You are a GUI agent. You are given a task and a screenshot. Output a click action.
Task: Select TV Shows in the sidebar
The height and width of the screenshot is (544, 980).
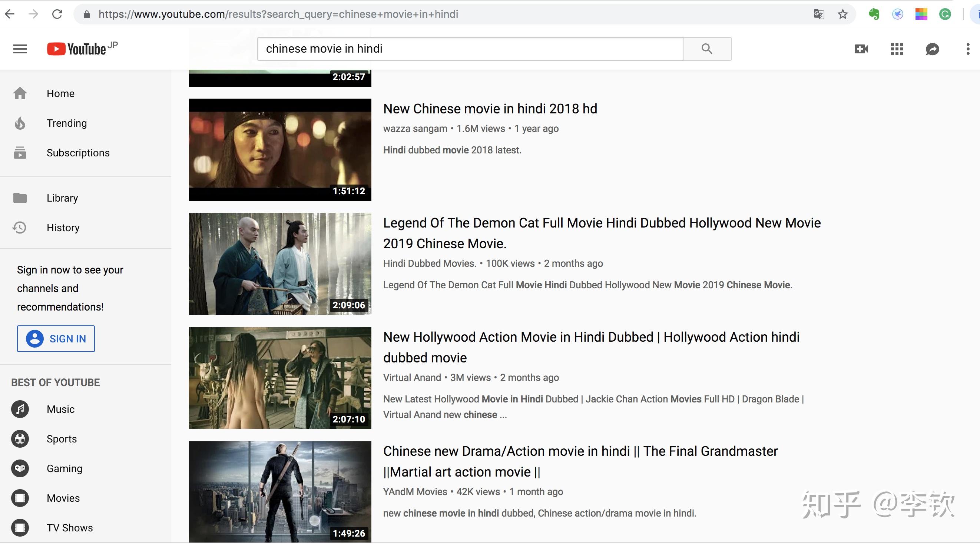[86, 528]
